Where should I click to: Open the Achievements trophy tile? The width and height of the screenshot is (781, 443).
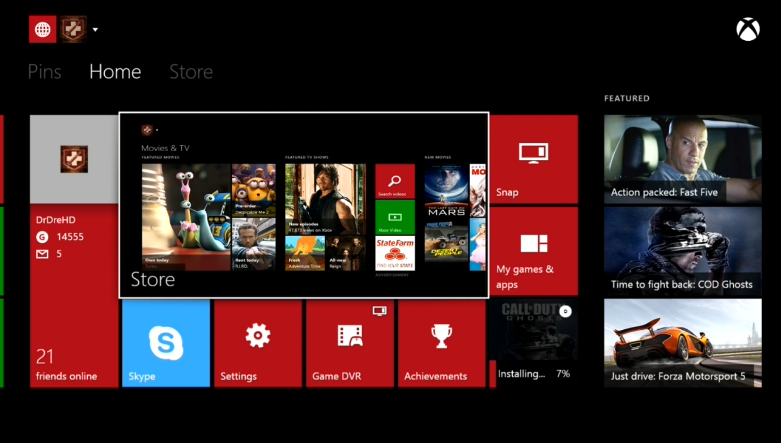442,343
